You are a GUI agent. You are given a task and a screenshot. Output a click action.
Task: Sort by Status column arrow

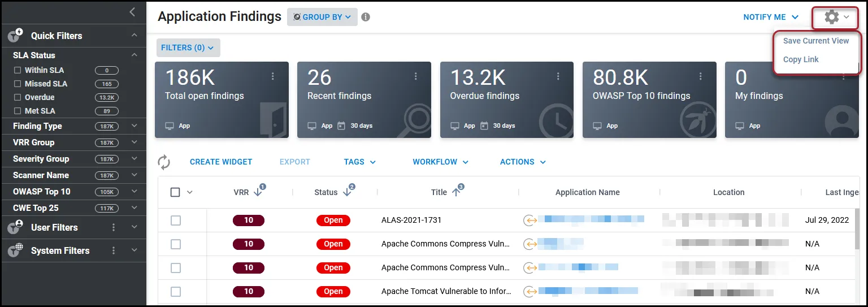347,192
